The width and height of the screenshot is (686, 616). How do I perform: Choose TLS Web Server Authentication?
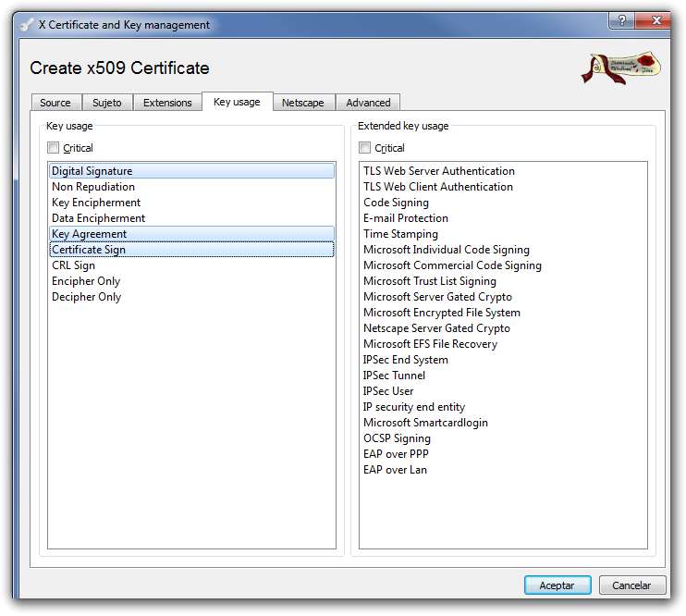coord(439,171)
